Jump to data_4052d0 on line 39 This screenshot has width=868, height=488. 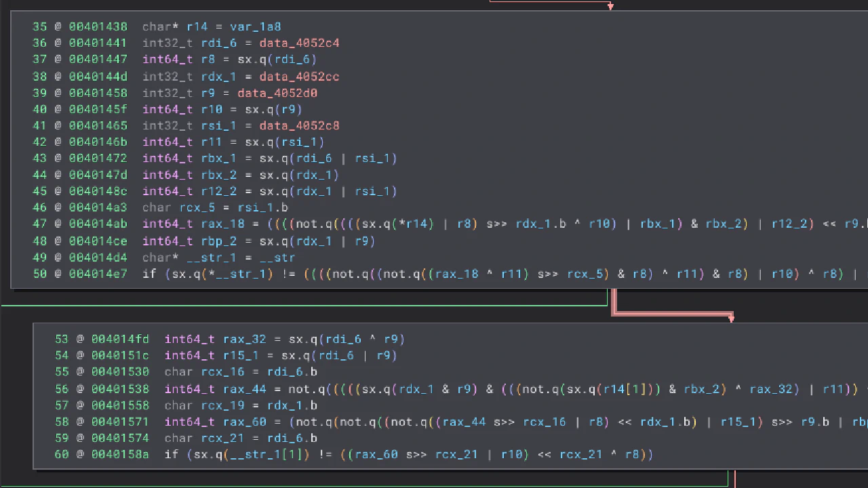[x=277, y=93]
